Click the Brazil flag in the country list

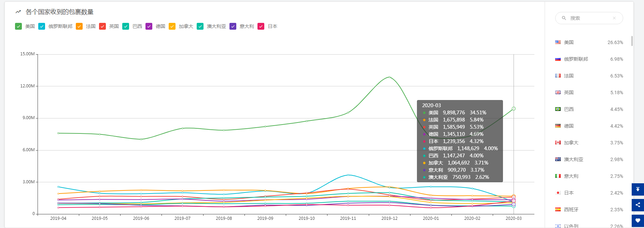pos(558,109)
